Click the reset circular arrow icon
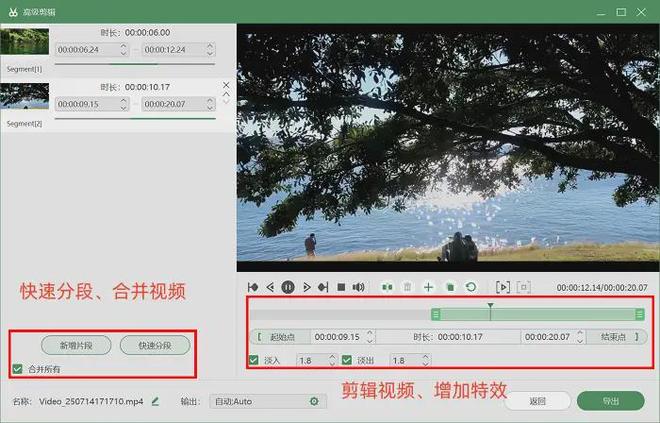 coord(471,287)
